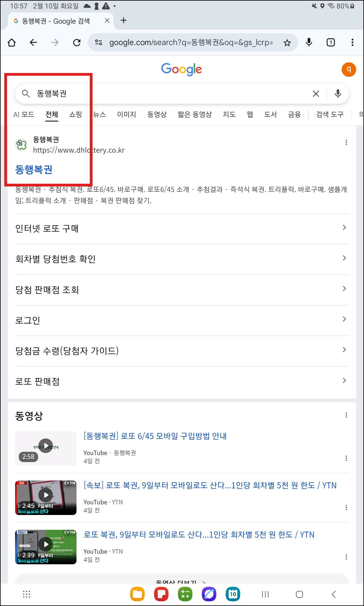This screenshot has width=364, height=606.
Task: Start voice search from the address bar microphone
Action: (309, 42)
